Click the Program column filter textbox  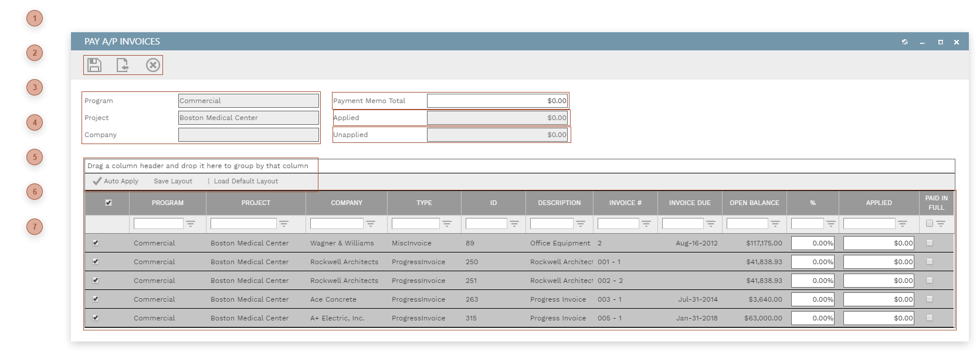(158, 224)
